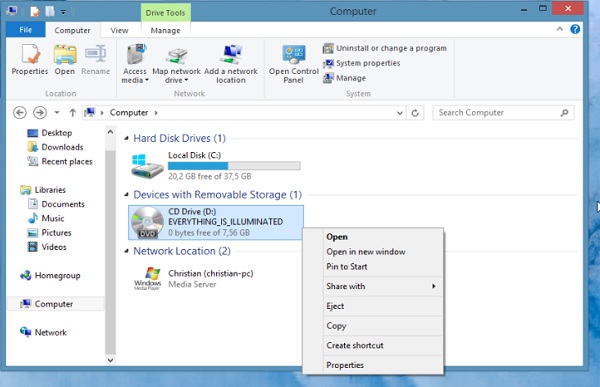Click System properties in ribbon

pyautogui.click(x=362, y=63)
